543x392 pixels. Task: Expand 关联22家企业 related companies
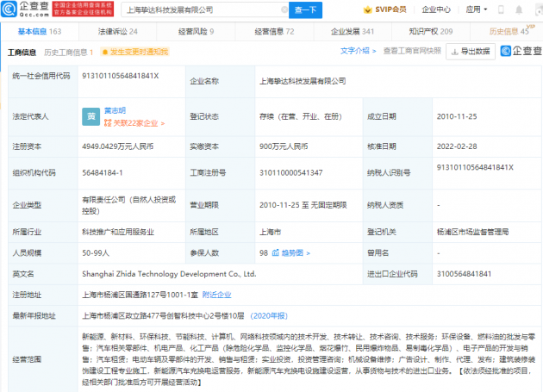pyautogui.click(x=134, y=123)
